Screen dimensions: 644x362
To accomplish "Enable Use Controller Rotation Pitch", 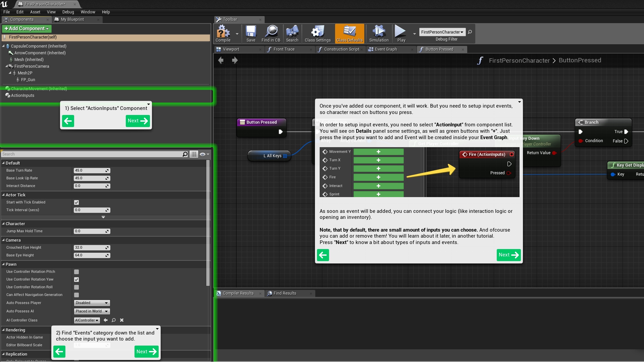I will (x=76, y=272).
